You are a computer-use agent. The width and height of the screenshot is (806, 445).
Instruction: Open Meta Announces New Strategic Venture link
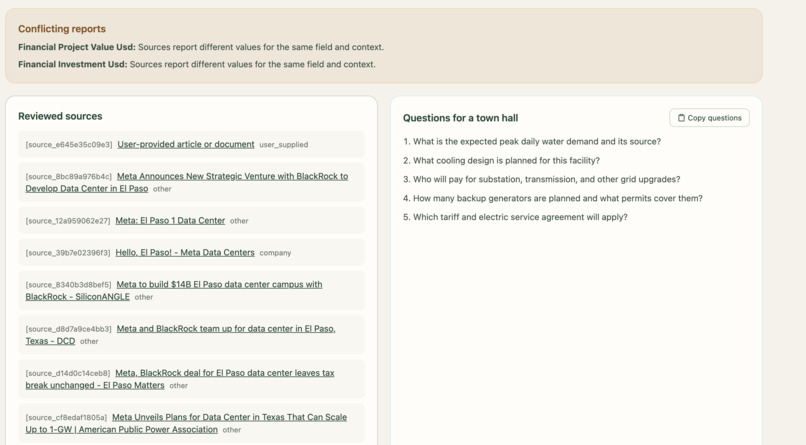(187, 182)
